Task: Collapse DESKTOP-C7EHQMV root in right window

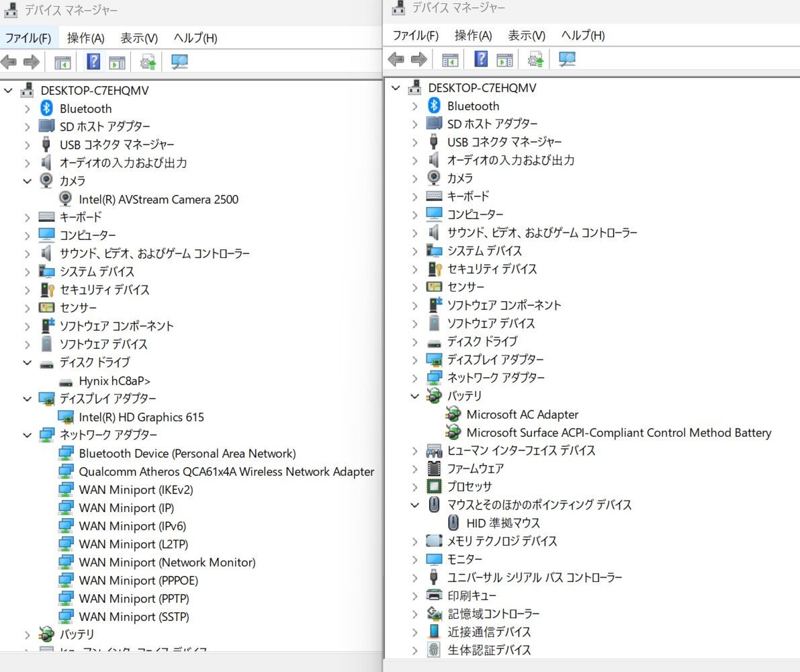Action: (x=396, y=88)
